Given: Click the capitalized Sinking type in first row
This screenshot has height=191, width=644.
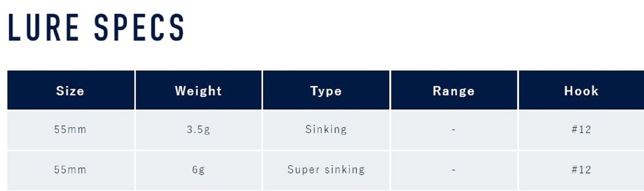Looking at the screenshot, I should tap(326, 129).
